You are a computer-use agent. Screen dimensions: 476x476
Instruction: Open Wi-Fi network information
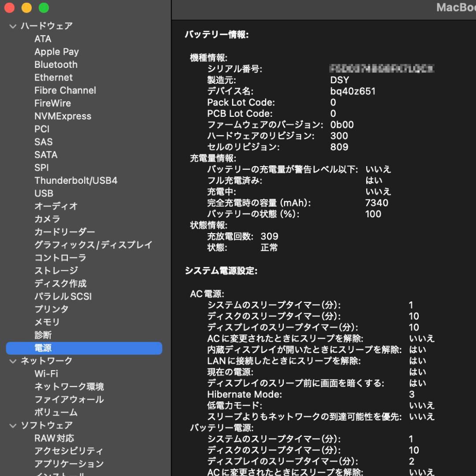(x=45, y=374)
